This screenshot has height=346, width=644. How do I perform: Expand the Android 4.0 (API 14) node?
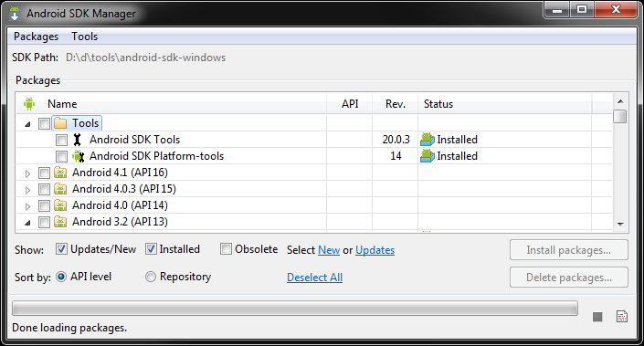click(x=27, y=206)
